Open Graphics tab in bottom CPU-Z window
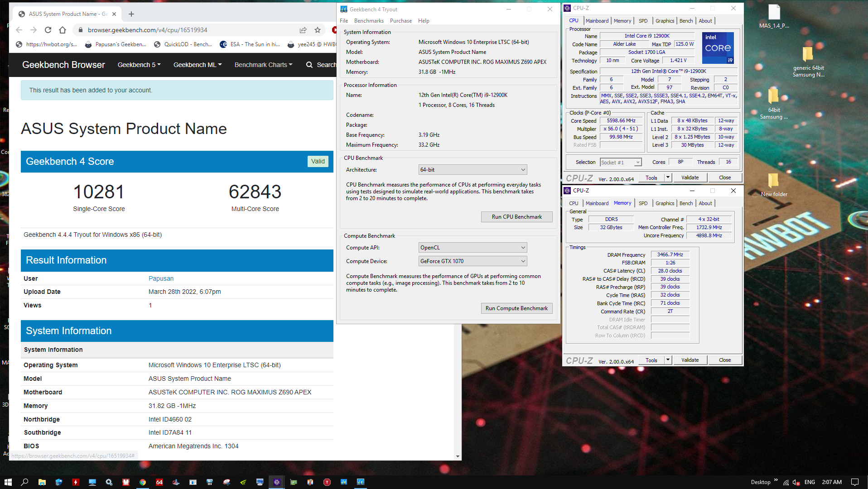 pos(665,203)
